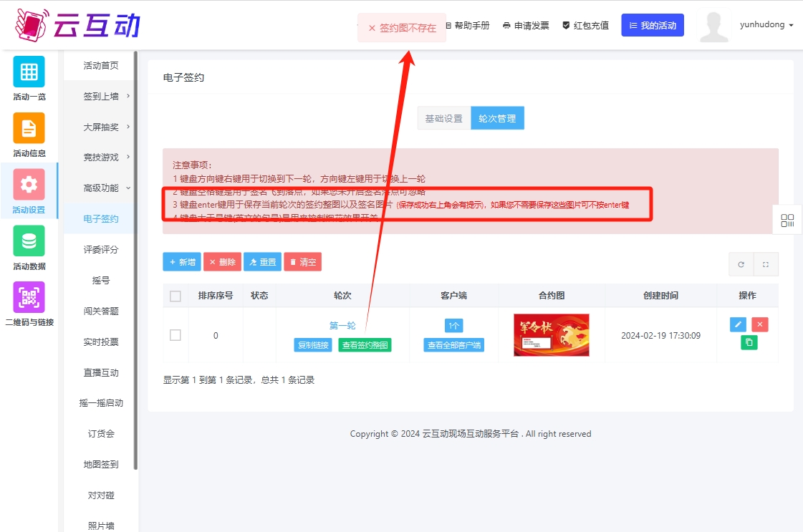803x532 pixels.
Task: Click the 合约图 column header
Action: [552, 296]
